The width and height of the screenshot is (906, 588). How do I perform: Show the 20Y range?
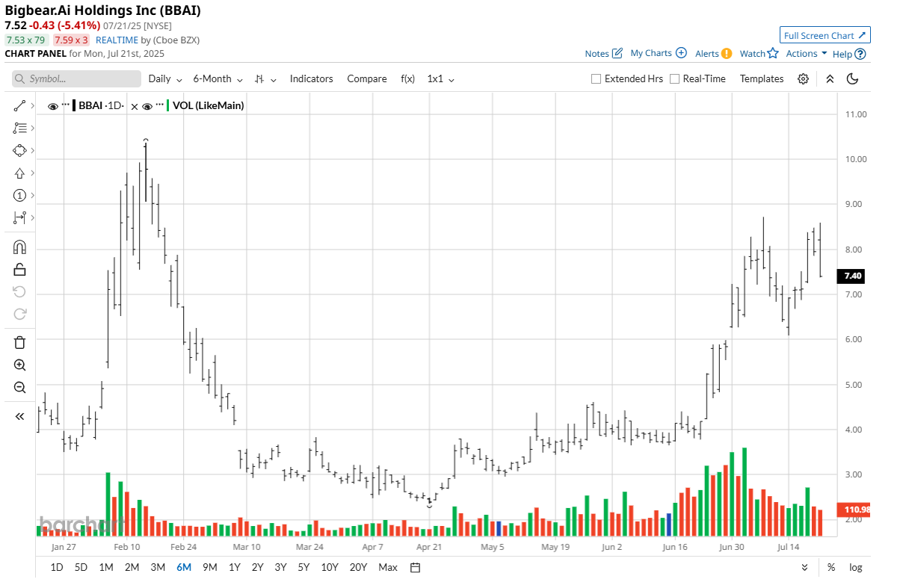point(358,567)
